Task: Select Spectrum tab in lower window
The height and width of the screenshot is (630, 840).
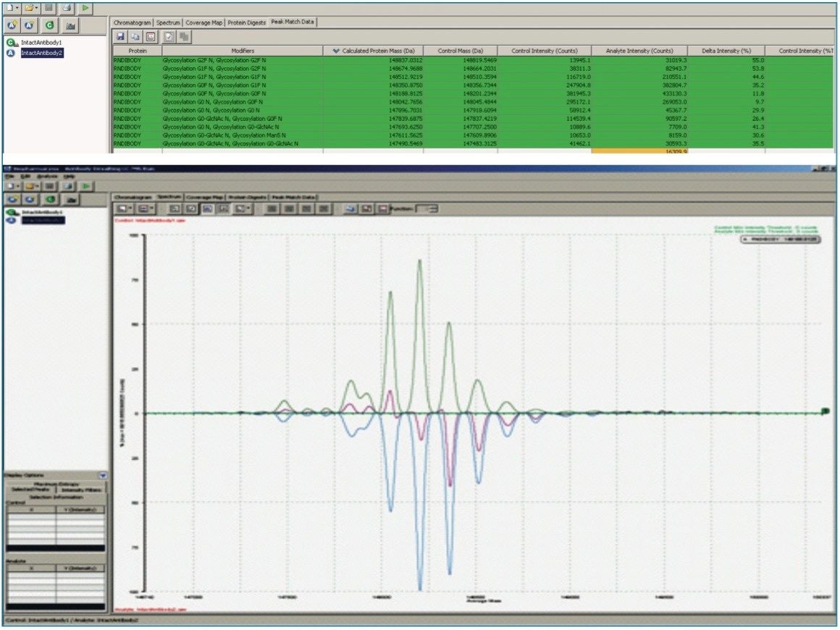Action: [x=169, y=197]
